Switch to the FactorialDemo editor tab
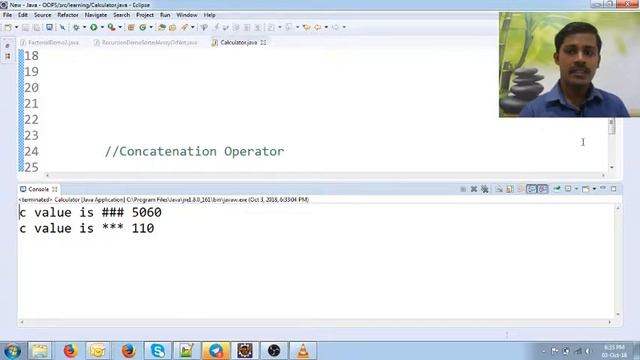The width and height of the screenshot is (640, 360). pyautogui.click(x=49, y=42)
